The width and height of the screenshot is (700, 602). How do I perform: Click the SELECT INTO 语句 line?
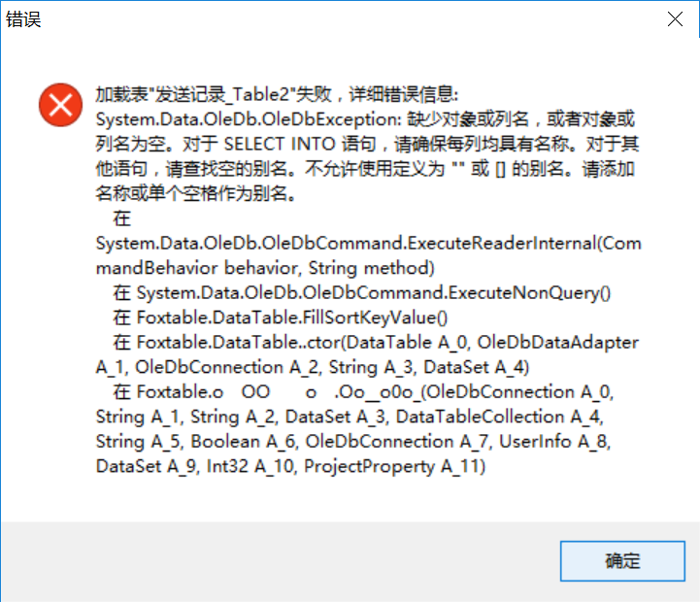coord(367,144)
